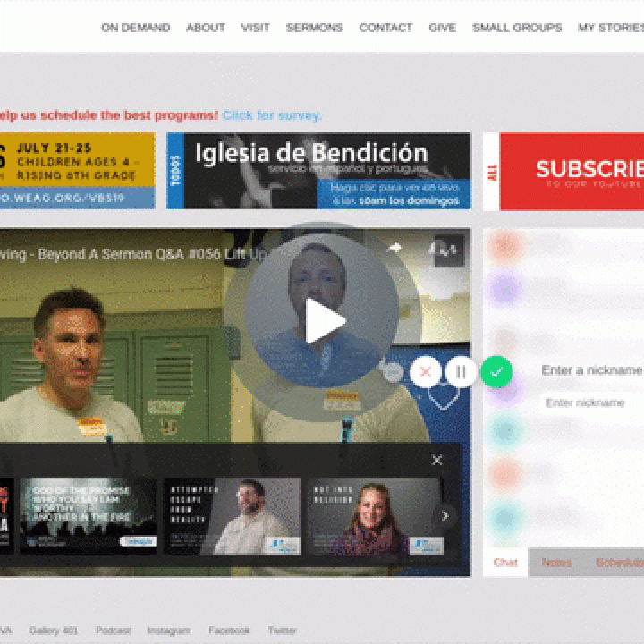The width and height of the screenshot is (644, 644).
Task: Click the 'Click for survey' link
Action: (x=272, y=115)
